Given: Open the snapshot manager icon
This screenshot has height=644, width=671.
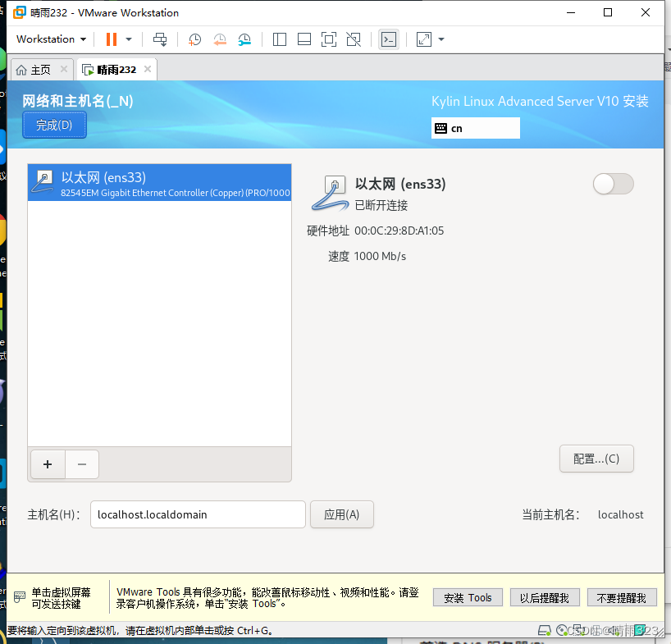Looking at the screenshot, I should (x=244, y=39).
